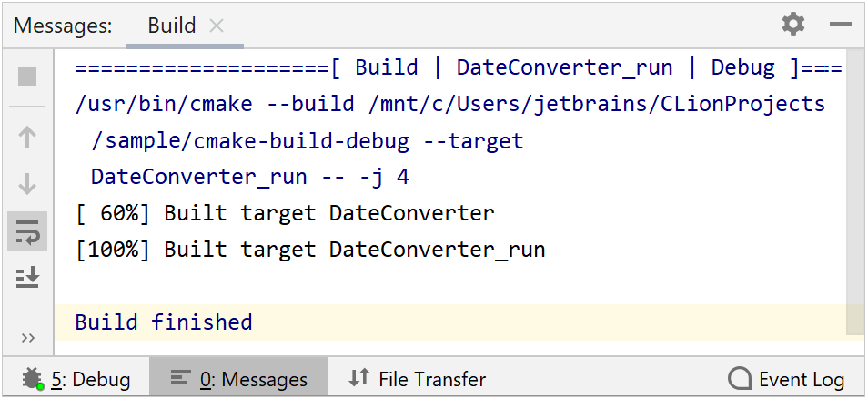Viewport: 868px width, 399px height.
Task: Toggle the soft-wrap output option
Action: [x=27, y=231]
